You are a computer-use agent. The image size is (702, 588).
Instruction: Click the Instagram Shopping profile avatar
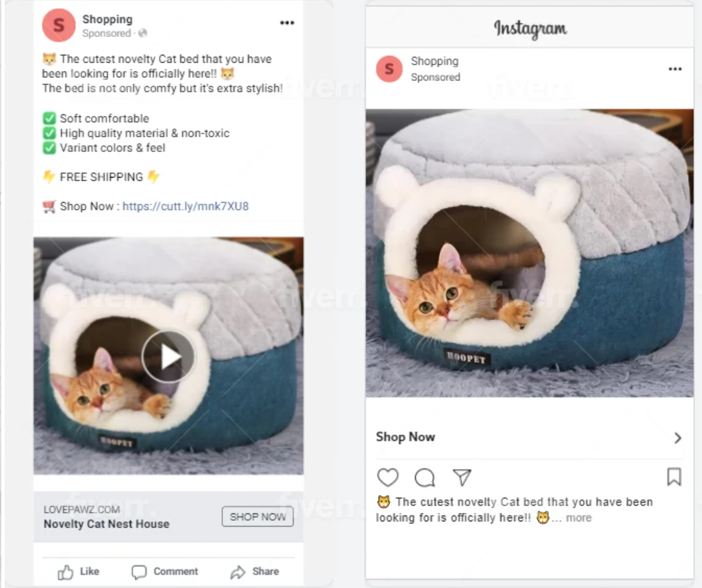(389, 69)
